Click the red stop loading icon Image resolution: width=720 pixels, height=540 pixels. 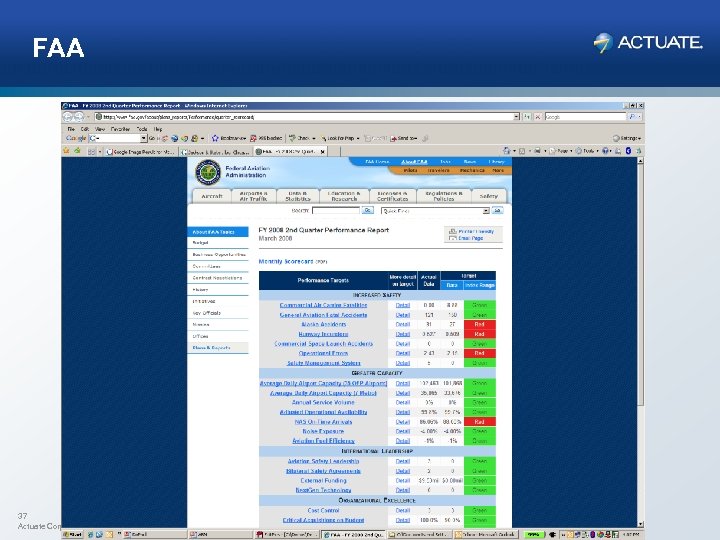(x=538, y=117)
